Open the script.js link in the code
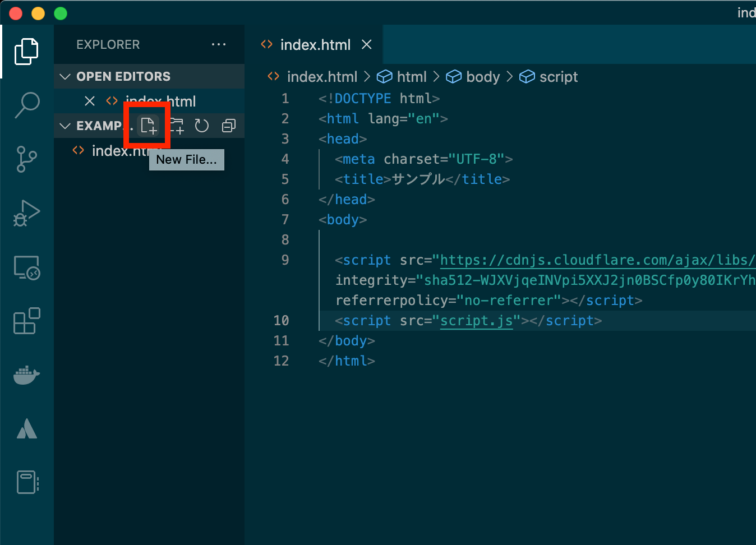Viewport: 756px width, 545px height. (x=476, y=320)
